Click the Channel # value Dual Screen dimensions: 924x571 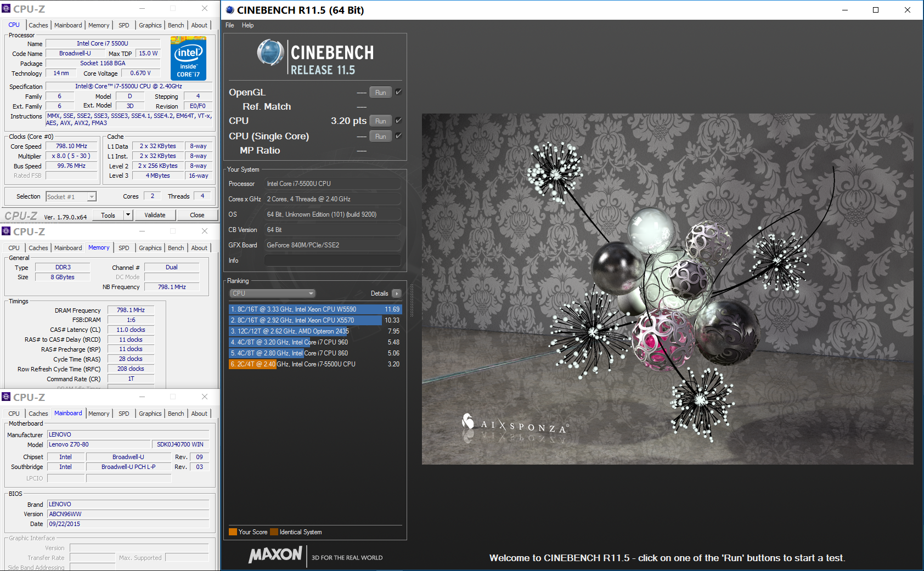pyautogui.click(x=172, y=268)
